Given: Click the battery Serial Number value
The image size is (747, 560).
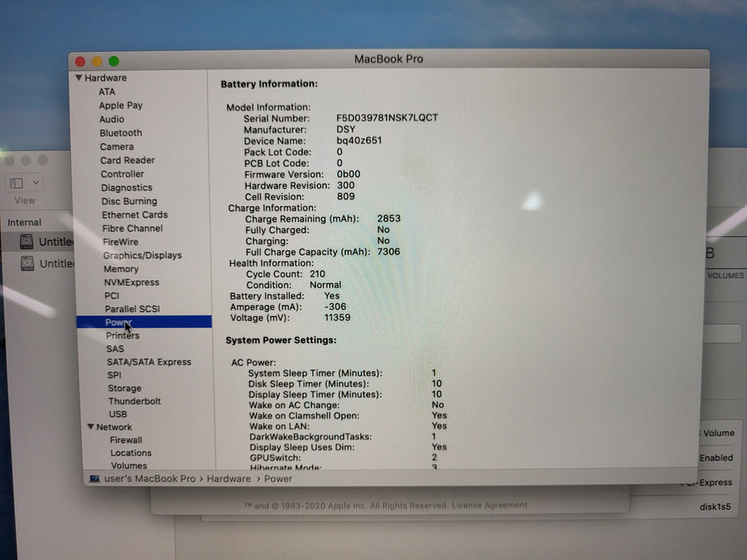Looking at the screenshot, I should point(387,118).
